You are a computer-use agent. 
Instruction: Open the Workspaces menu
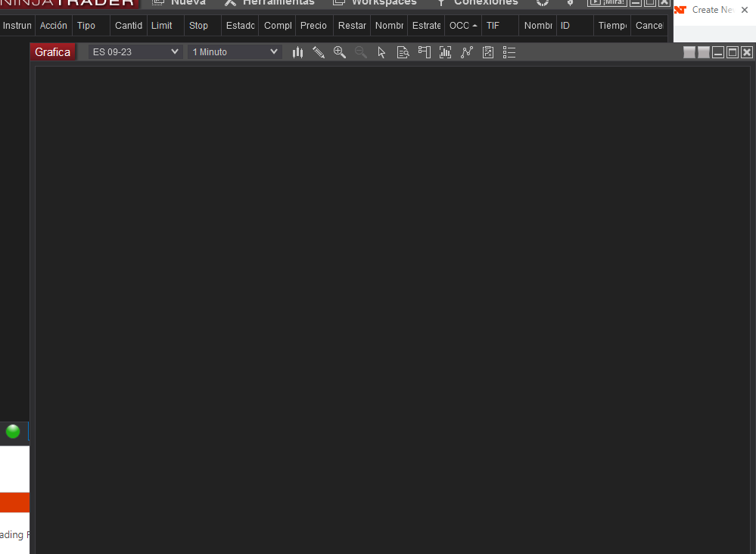pyautogui.click(x=375, y=2)
